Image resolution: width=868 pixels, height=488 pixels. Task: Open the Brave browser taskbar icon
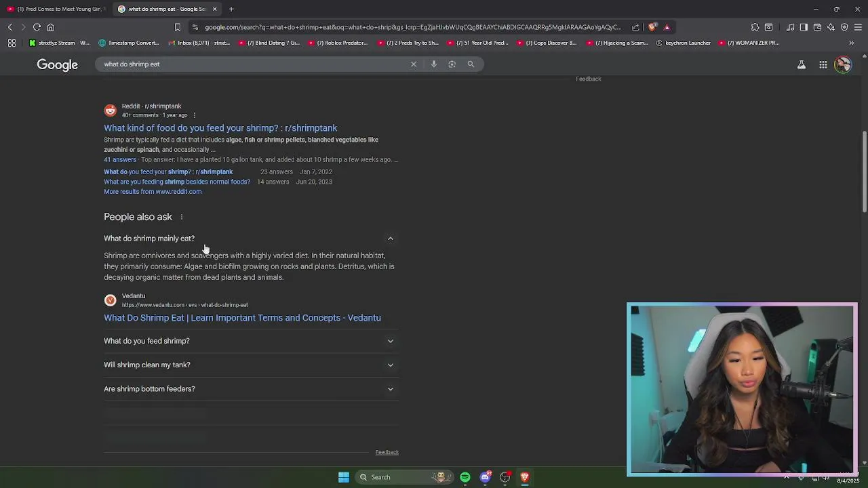pyautogui.click(x=524, y=477)
